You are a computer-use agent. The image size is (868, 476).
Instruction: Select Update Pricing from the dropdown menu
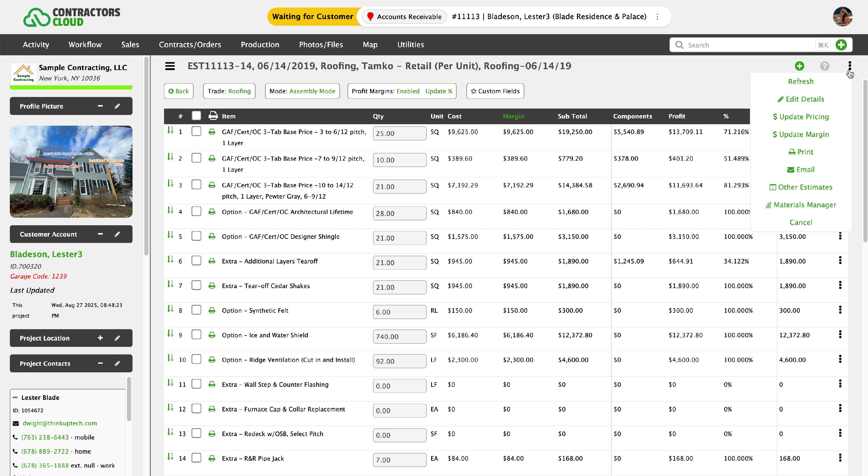click(x=801, y=117)
